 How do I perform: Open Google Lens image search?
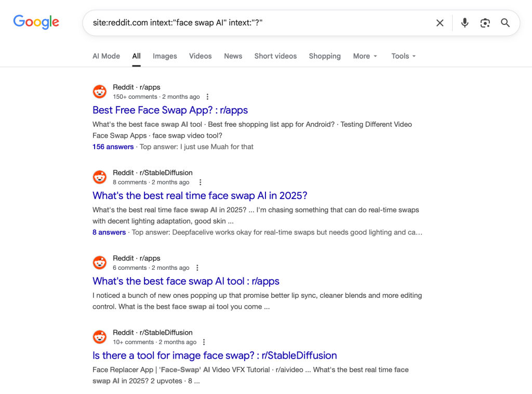[x=485, y=23]
